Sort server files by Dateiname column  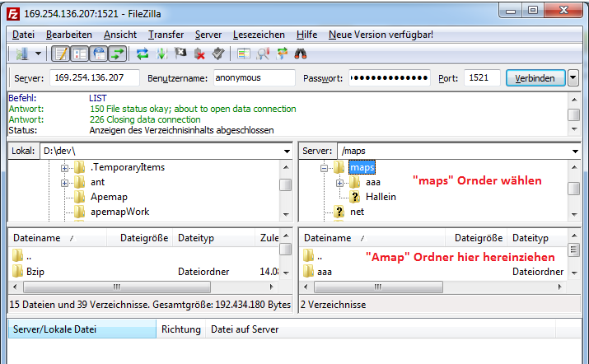point(372,238)
